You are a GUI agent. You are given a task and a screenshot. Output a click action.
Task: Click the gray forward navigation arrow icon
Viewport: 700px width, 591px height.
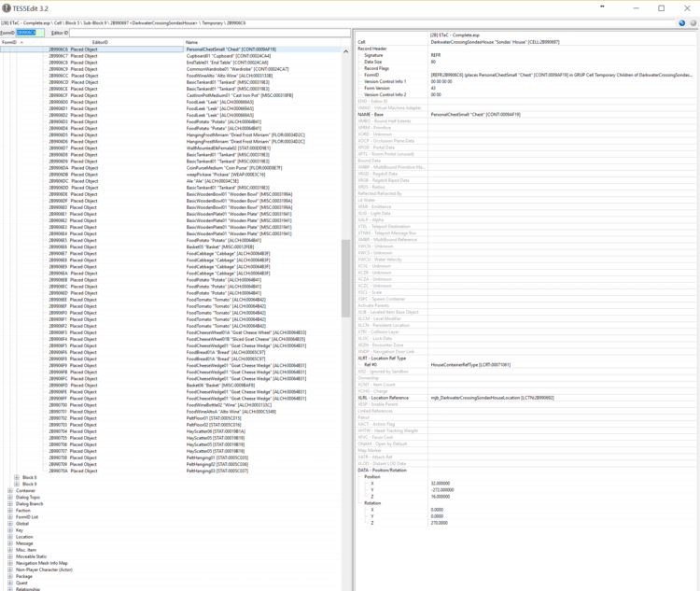[x=693, y=23]
